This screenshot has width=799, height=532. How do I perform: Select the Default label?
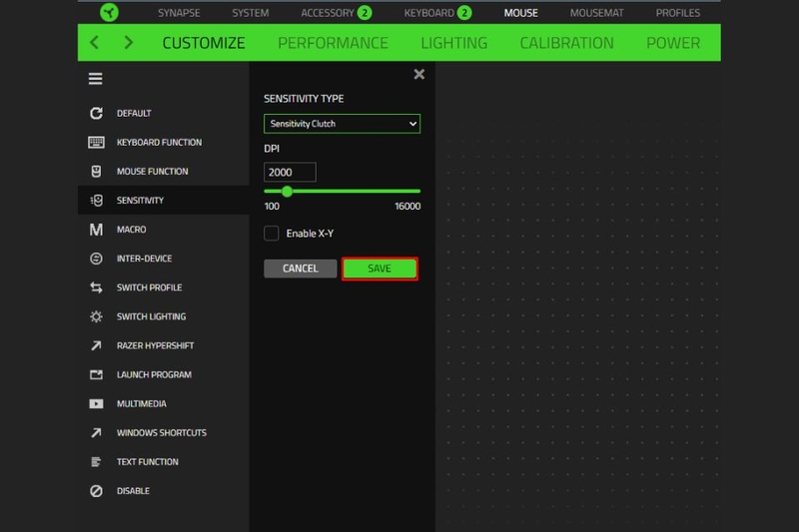coord(134,113)
